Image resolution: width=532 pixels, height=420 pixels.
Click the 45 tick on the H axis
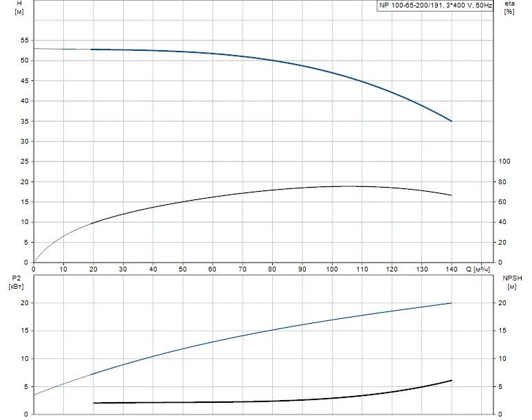pyautogui.click(x=25, y=80)
